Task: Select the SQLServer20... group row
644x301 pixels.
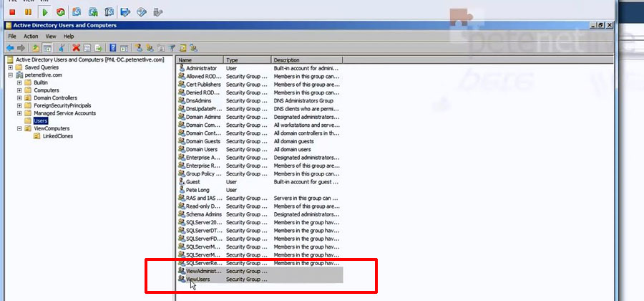Action: click(260, 222)
